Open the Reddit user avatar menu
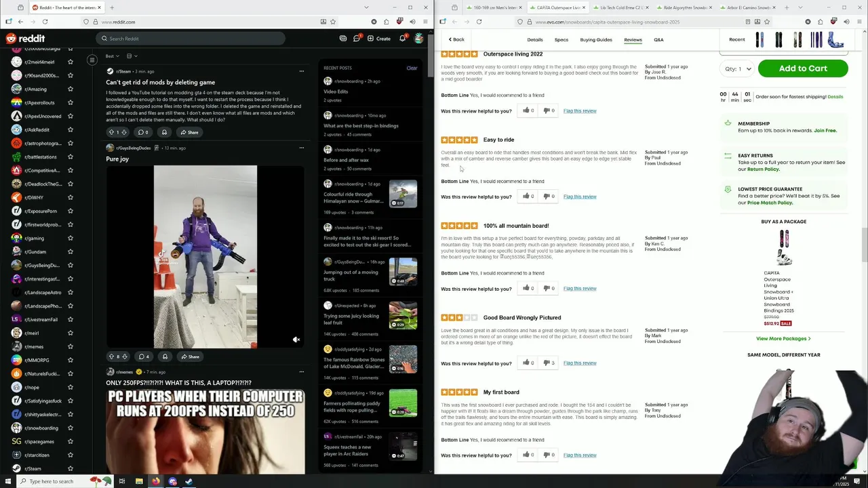This screenshot has height=488, width=868. [419, 39]
